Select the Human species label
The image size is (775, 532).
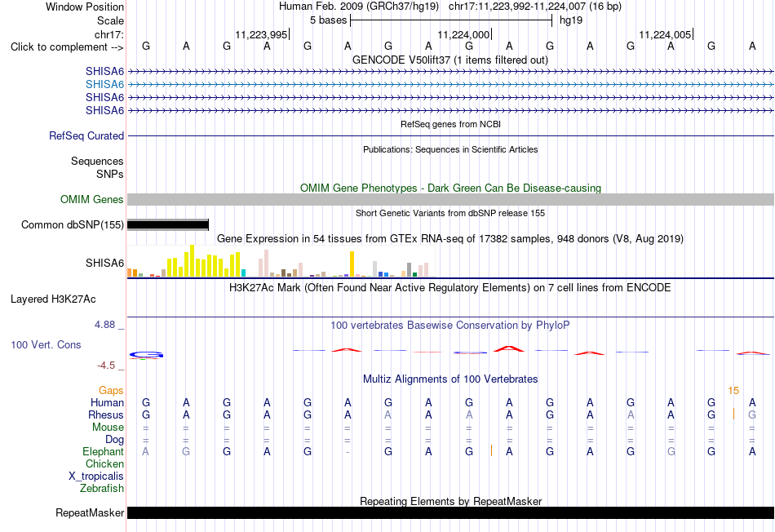[x=107, y=403]
